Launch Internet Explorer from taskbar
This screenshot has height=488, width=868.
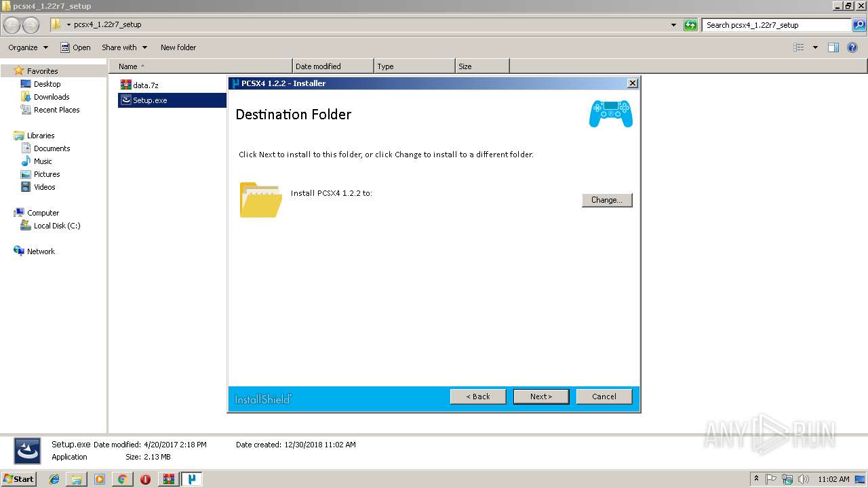pyautogui.click(x=54, y=479)
